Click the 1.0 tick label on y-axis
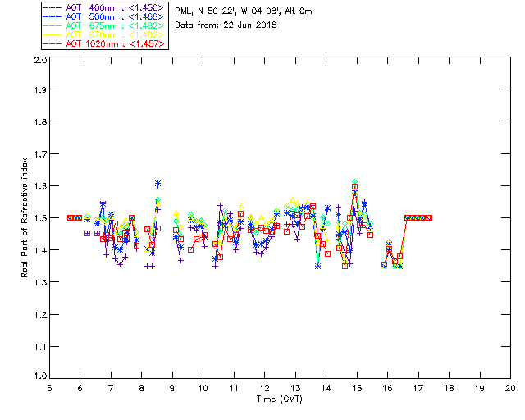This screenshot has height=420, width=525. click(x=39, y=377)
